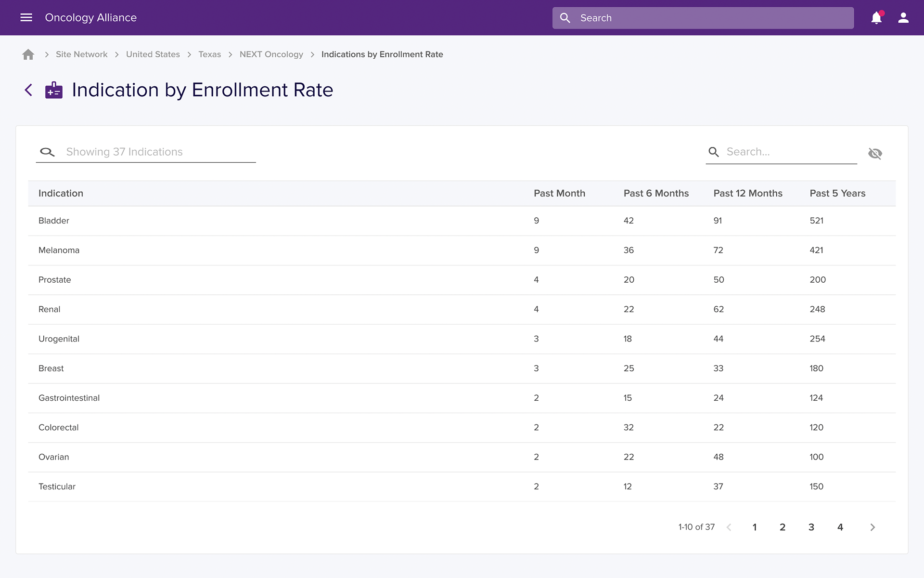This screenshot has width=924, height=578.
Task: Select the Prostate row
Action: click(462, 280)
